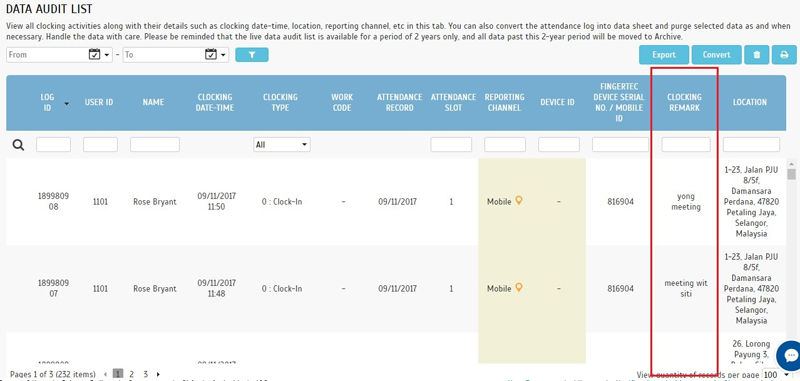The image size is (800, 381).
Task: Click the CLOCKING REMARK column header
Action: pyautogui.click(x=684, y=103)
